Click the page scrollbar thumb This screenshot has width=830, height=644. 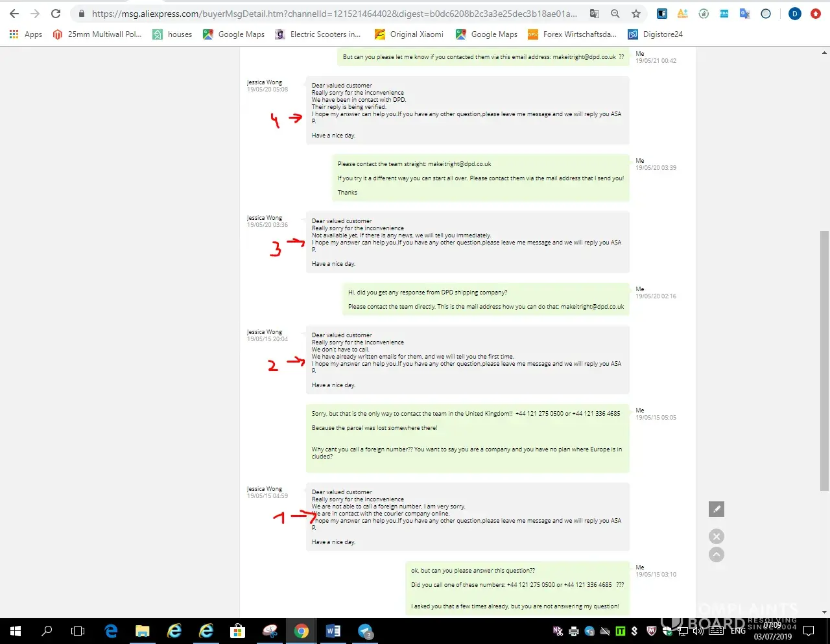(825, 360)
